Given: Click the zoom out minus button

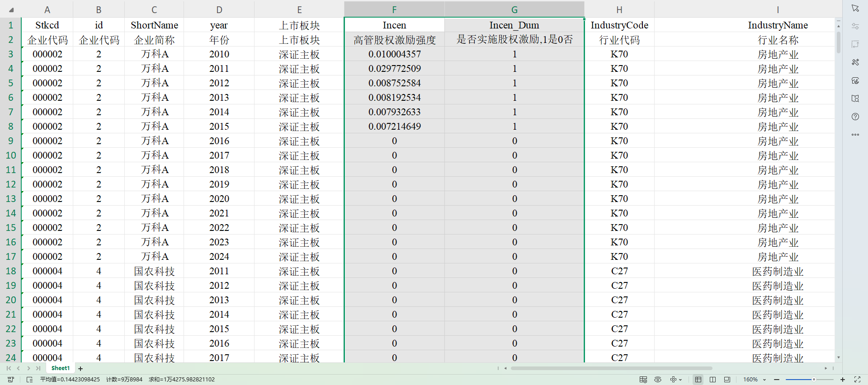Looking at the screenshot, I should click(x=777, y=380).
